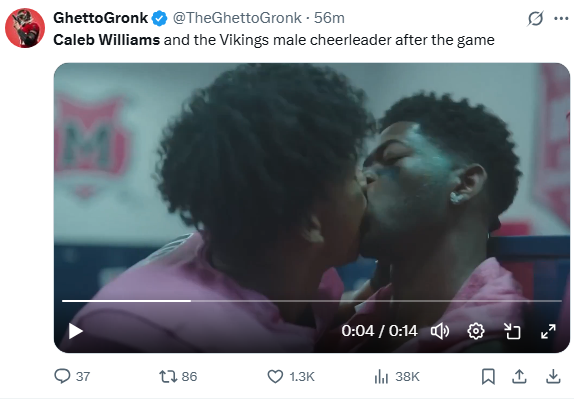Mute the video sound

coord(440,331)
